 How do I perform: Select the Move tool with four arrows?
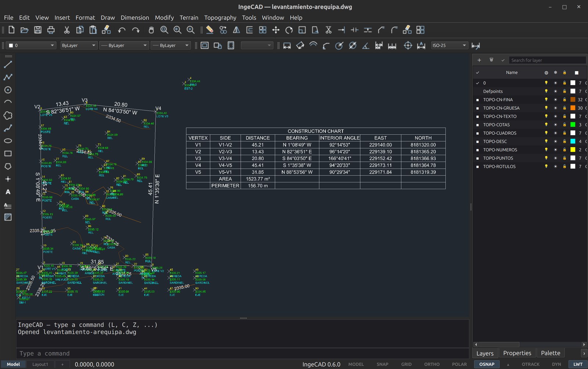coord(276,30)
